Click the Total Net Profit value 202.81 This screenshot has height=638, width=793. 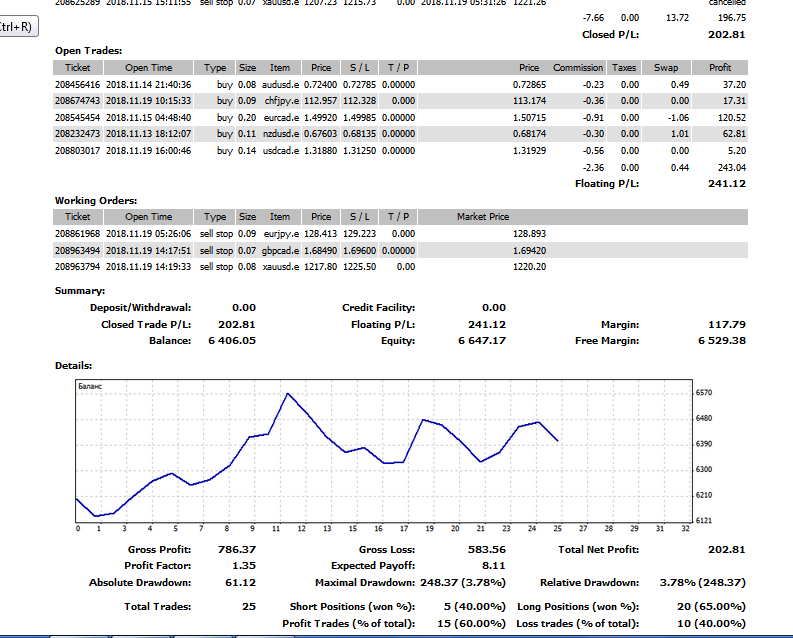click(727, 550)
